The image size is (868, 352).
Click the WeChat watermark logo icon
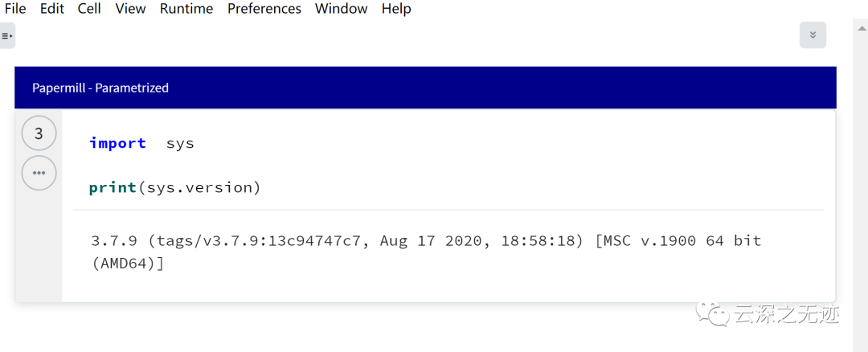tap(712, 313)
